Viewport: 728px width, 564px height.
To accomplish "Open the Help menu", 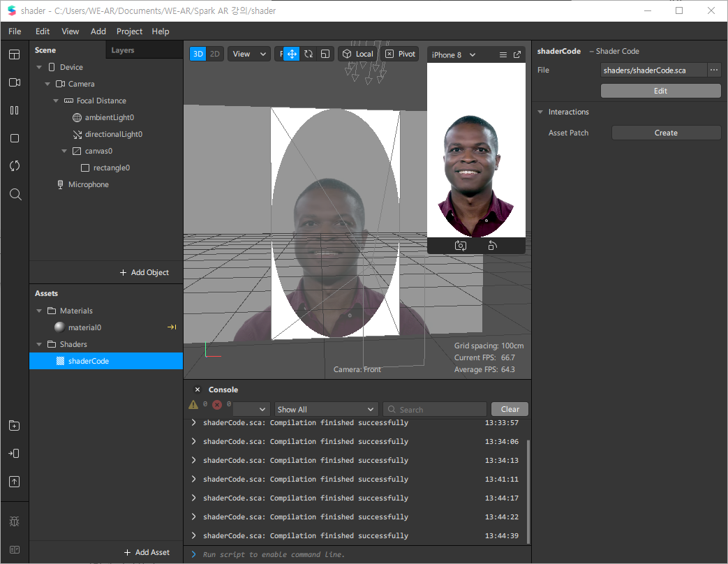I will (x=160, y=31).
